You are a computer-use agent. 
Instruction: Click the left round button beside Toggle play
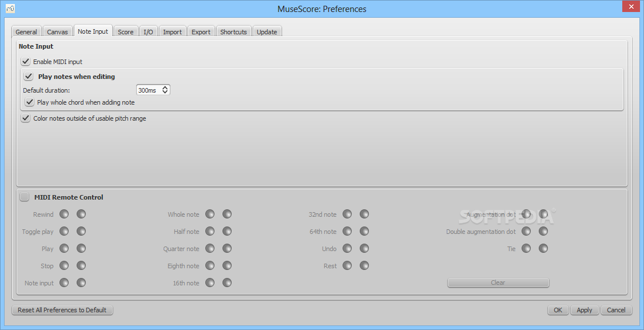click(x=64, y=232)
